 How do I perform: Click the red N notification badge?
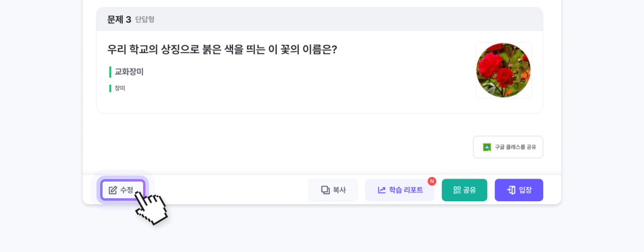click(432, 181)
